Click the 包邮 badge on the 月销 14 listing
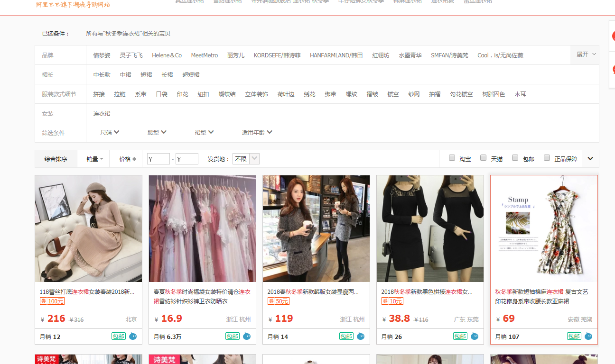 [346, 337]
